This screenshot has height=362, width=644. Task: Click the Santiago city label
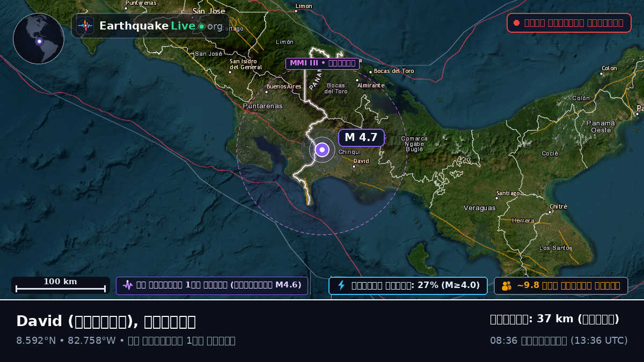click(508, 193)
